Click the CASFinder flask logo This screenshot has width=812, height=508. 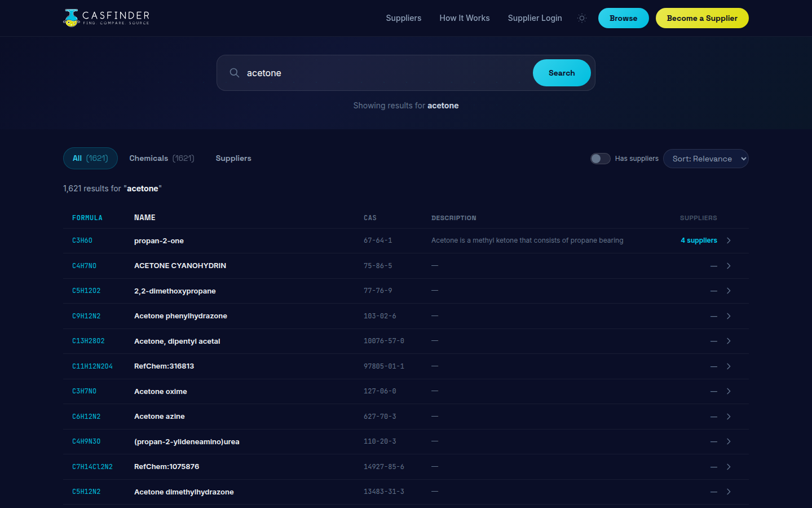click(x=72, y=18)
